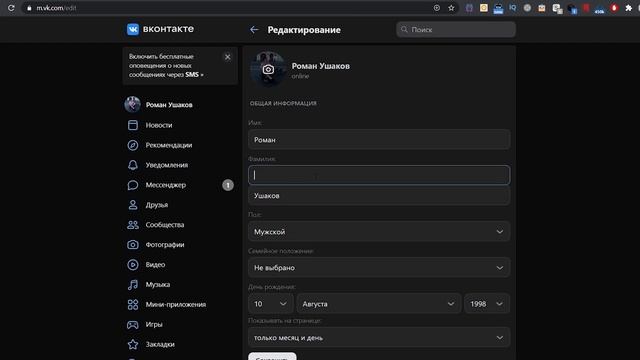Click the Роман Ушаков header name
The image size is (640, 360).
pyautogui.click(x=320, y=66)
